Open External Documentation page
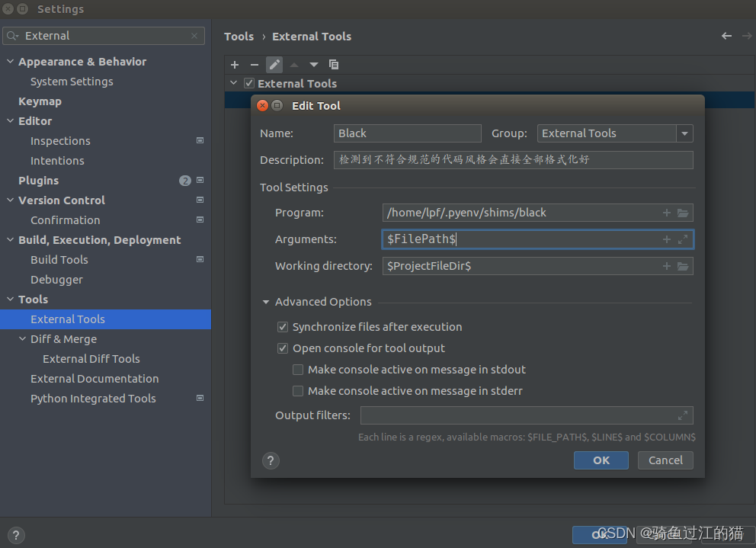 click(94, 379)
